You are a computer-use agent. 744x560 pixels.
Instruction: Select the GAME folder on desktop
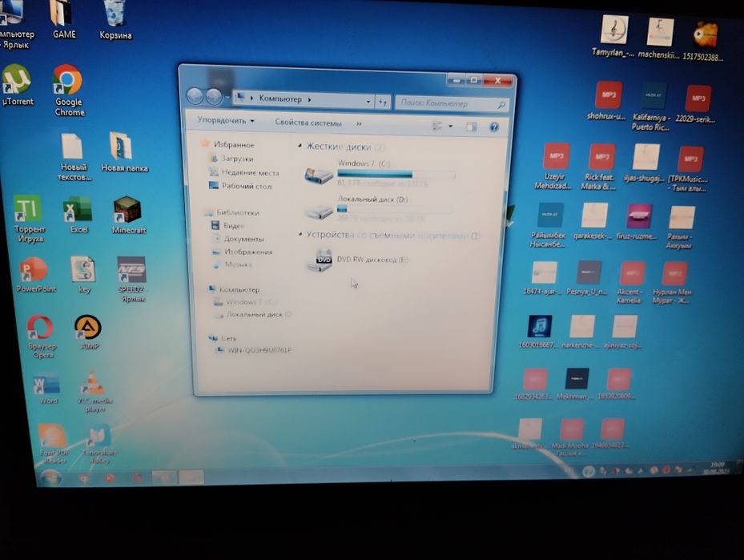pos(63,19)
